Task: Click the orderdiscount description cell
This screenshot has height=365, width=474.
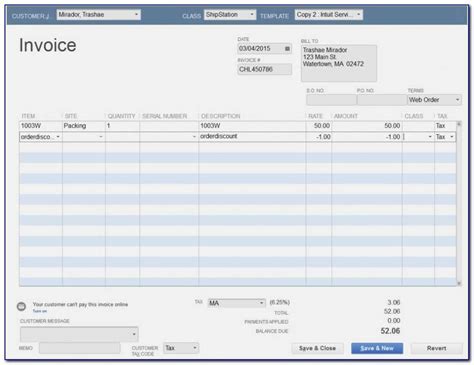Action: click(252, 137)
